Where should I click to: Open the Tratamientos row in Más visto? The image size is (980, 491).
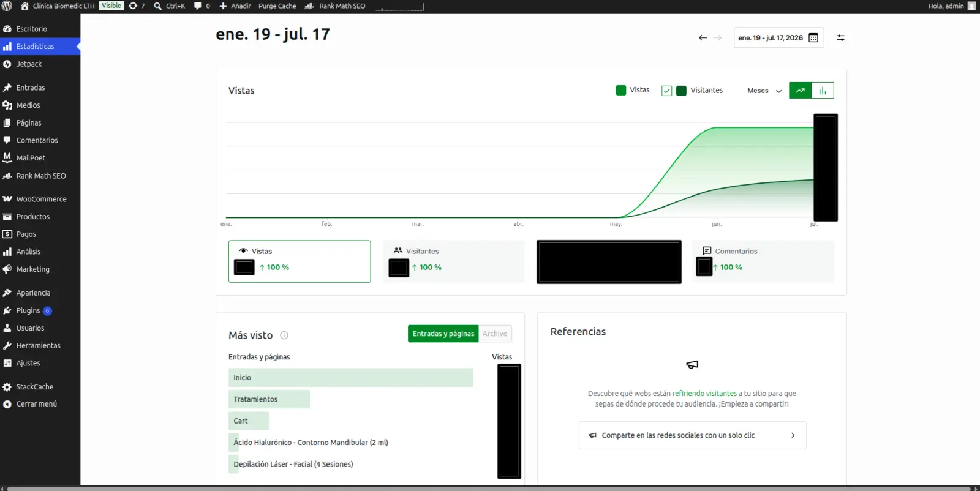click(x=269, y=399)
